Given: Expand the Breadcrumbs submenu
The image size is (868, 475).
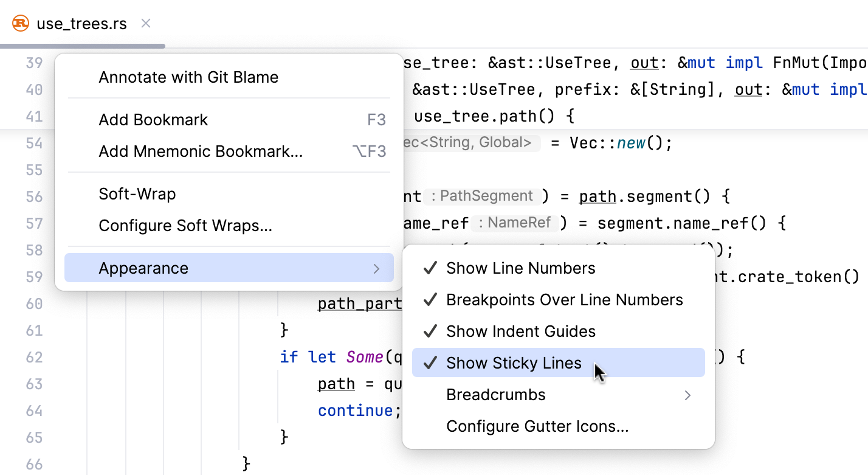Looking at the screenshot, I should coord(495,395).
